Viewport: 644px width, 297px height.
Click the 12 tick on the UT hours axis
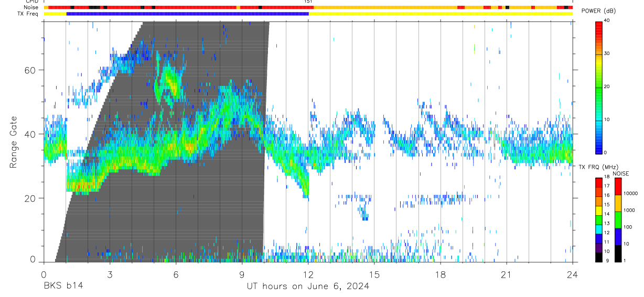click(308, 274)
